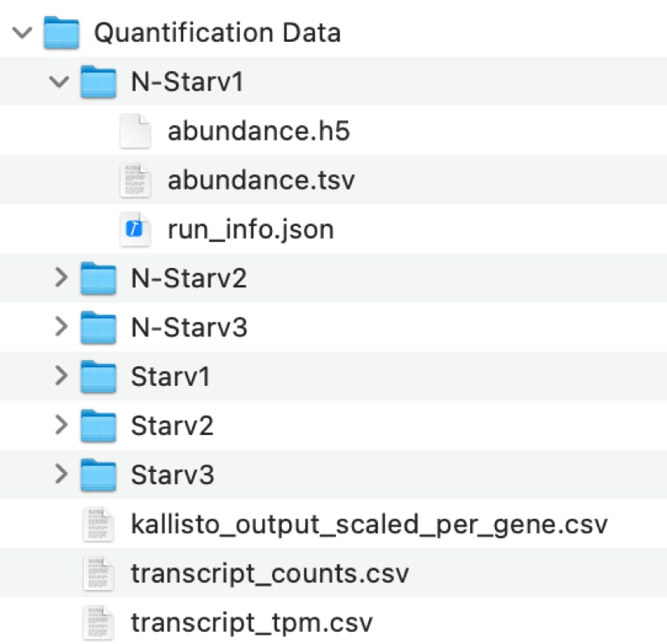
Task: Select the Starv2 folder name
Action: coord(172,425)
